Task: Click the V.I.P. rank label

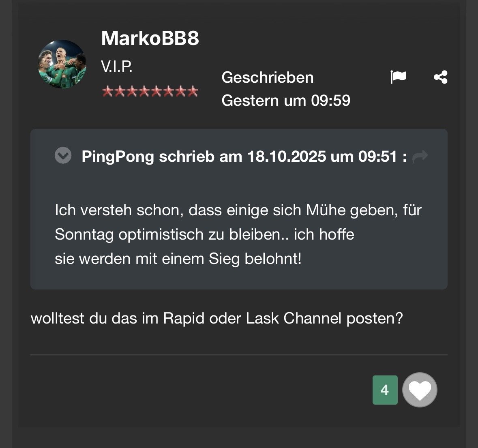Action: pos(117,66)
